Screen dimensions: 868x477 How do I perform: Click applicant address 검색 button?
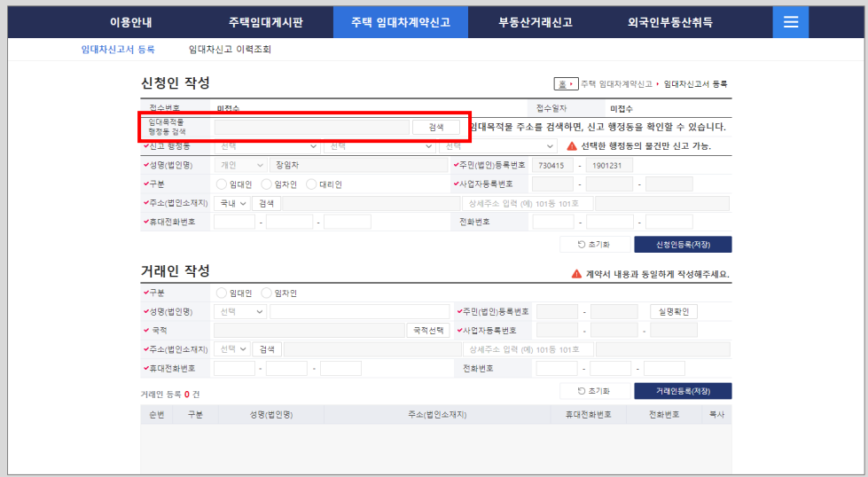coord(266,203)
